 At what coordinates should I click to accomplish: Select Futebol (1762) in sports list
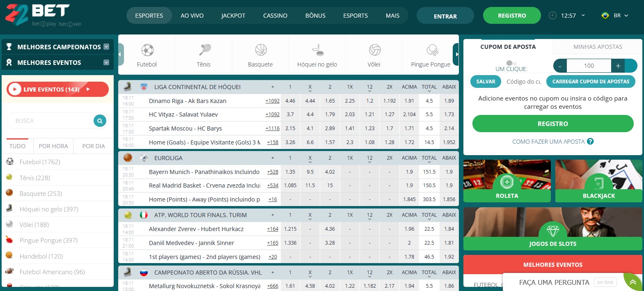(57, 162)
